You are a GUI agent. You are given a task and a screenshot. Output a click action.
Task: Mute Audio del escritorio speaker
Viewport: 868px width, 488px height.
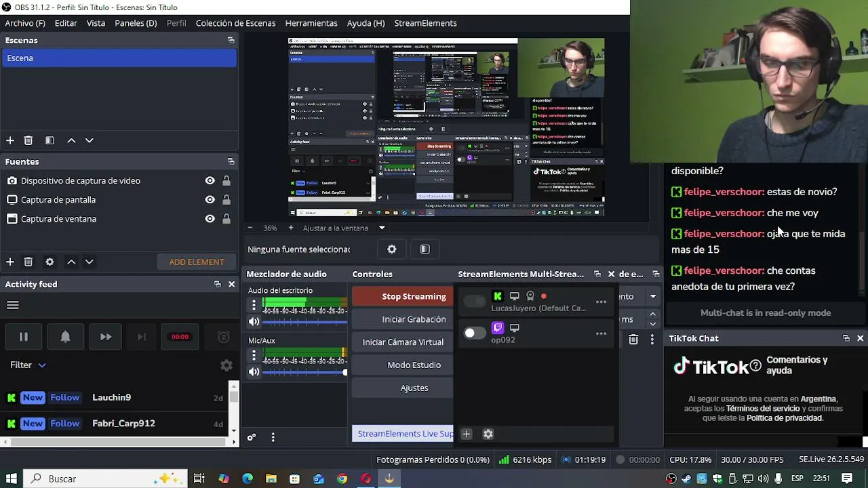point(254,322)
